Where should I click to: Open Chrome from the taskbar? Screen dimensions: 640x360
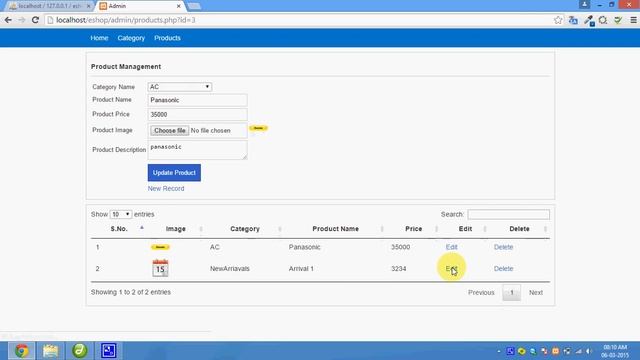pyautogui.click(x=22, y=351)
